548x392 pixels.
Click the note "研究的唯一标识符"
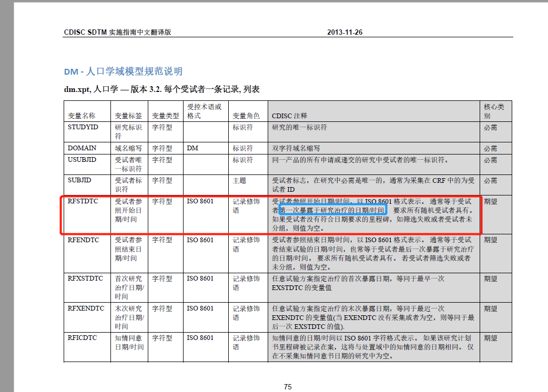(300, 127)
